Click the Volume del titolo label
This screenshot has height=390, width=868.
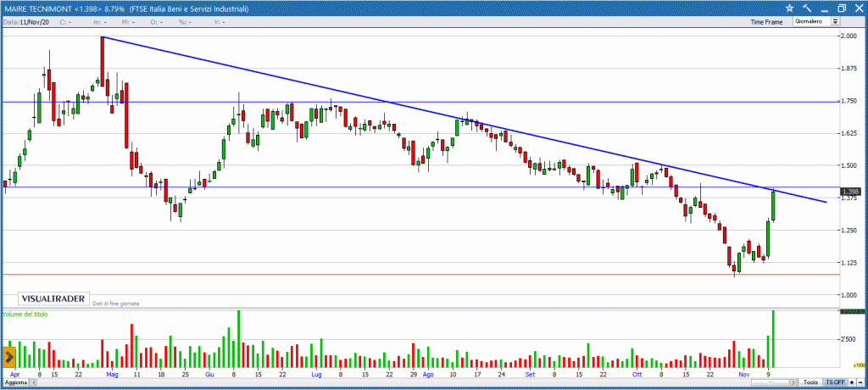coord(25,314)
